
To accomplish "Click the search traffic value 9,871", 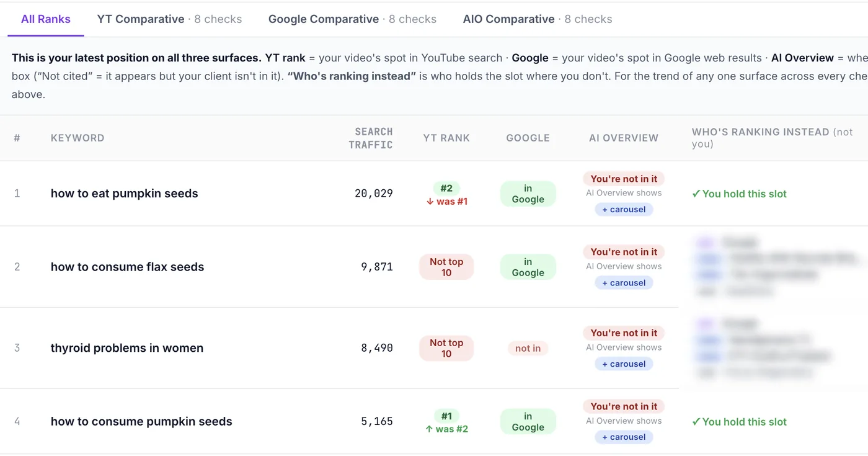I will tap(377, 267).
